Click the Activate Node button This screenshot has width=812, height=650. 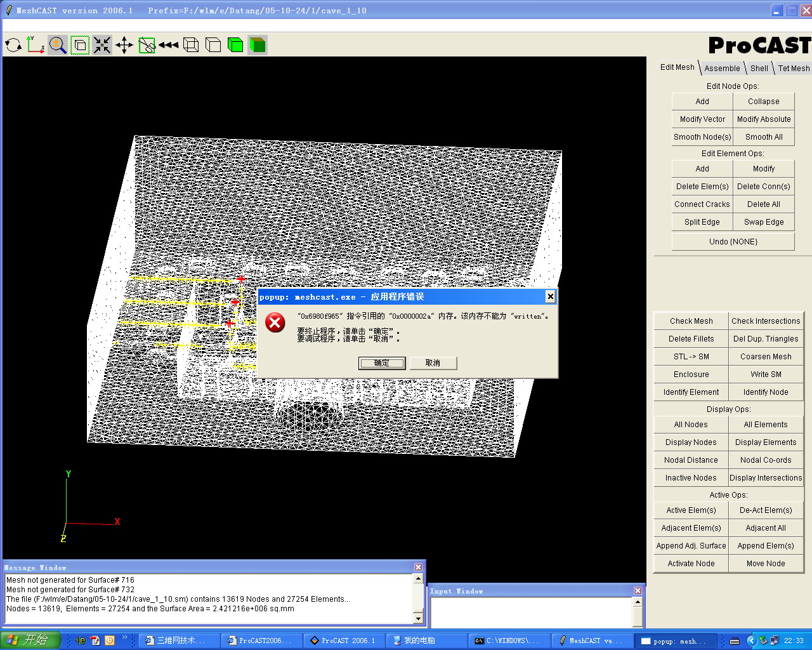point(691,564)
